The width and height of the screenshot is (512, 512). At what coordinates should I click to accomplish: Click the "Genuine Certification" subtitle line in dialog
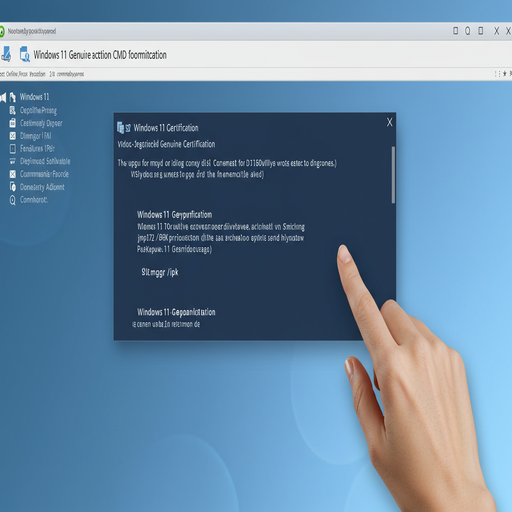pos(166,144)
